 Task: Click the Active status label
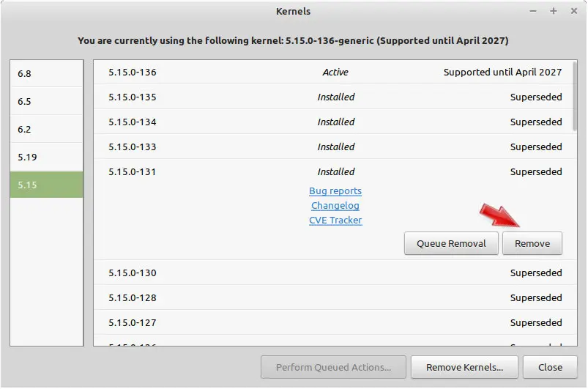click(335, 72)
